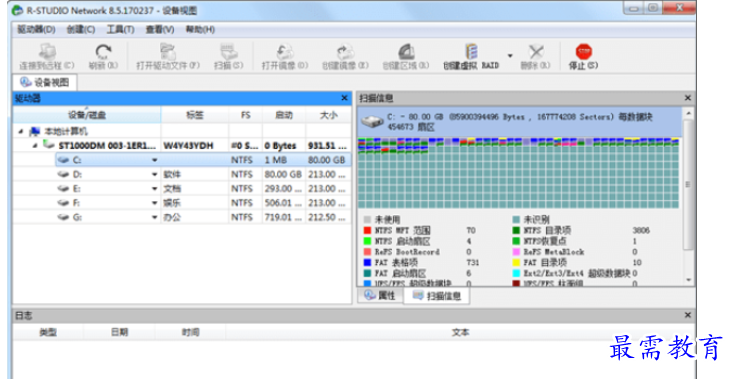Open the 查看(V) menu
The width and height of the screenshot is (731, 379).
(x=160, y=29)
